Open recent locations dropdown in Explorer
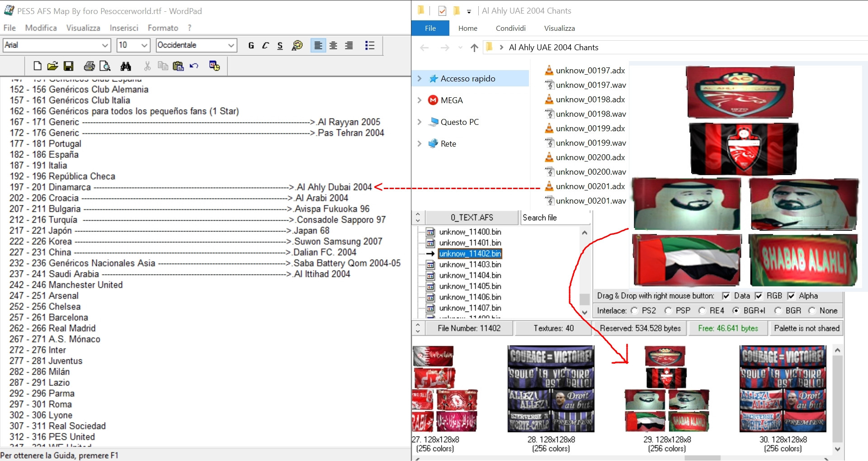The image size is (868, 461). coord(460,48)
